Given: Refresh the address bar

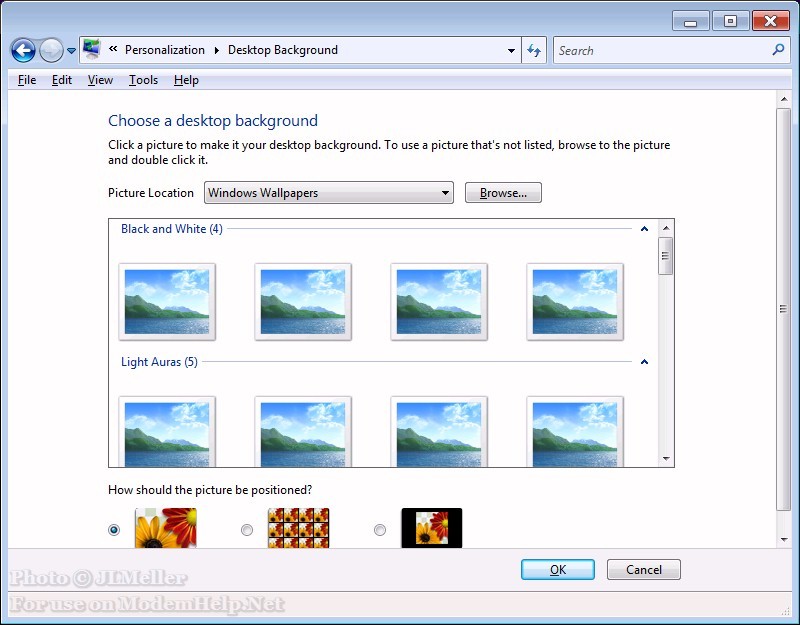Looking at the screenshot, I should [534, 51].
